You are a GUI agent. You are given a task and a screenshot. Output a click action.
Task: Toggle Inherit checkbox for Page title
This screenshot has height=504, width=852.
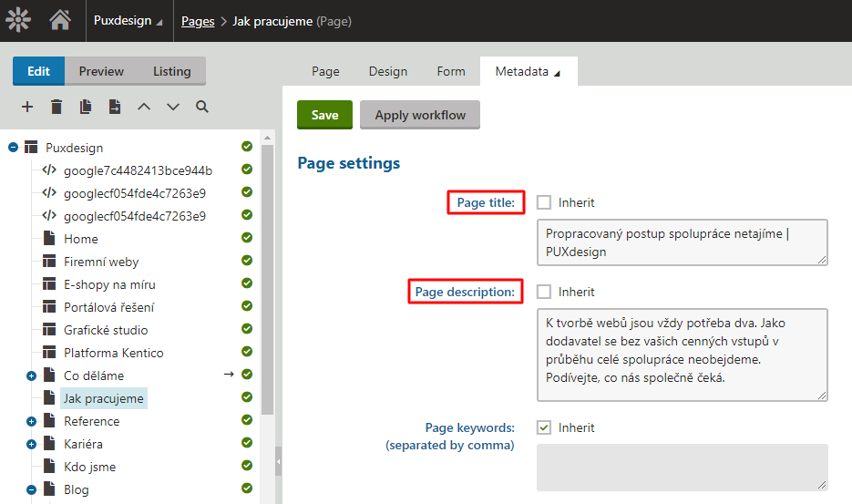coord(544,202)
